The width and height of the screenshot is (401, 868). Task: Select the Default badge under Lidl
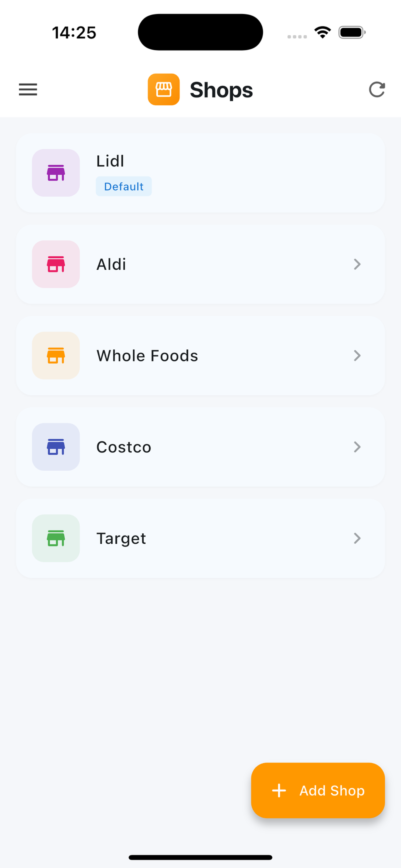coord(124,186)
